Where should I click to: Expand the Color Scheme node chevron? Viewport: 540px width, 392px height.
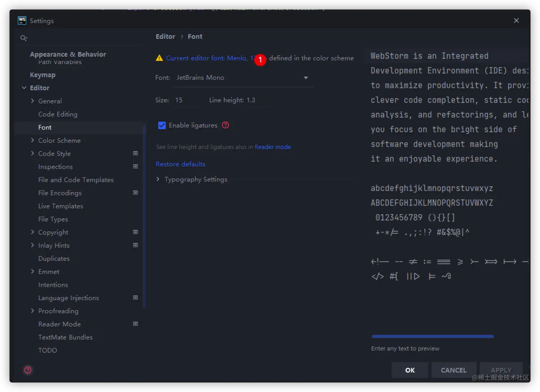[32, 140]
